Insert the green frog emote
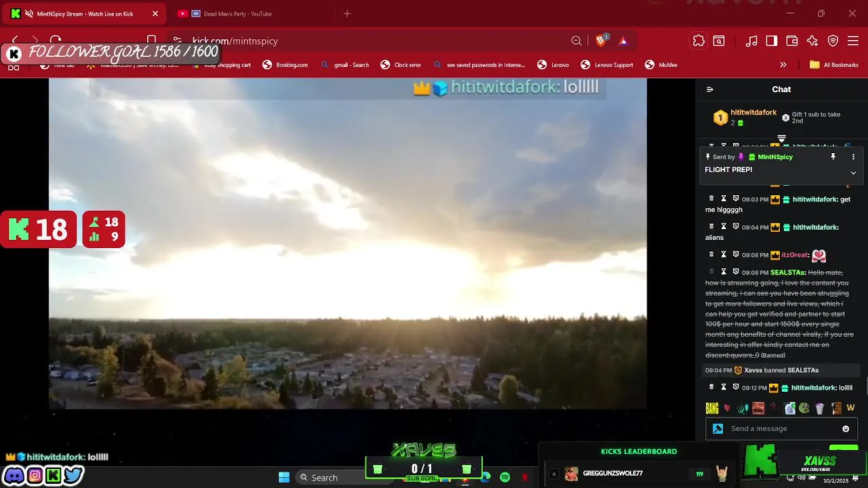The width and height of the screenshot is (868, 488). (x=804, y=408)
